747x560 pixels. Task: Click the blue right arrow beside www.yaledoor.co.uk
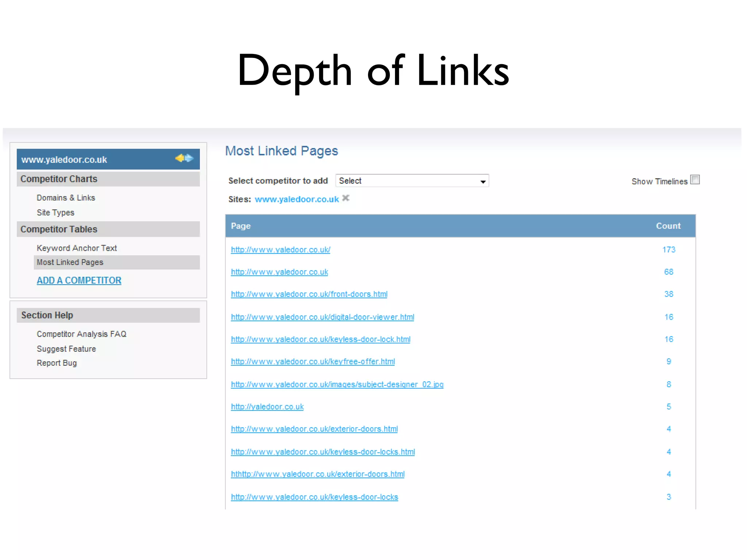189,158
